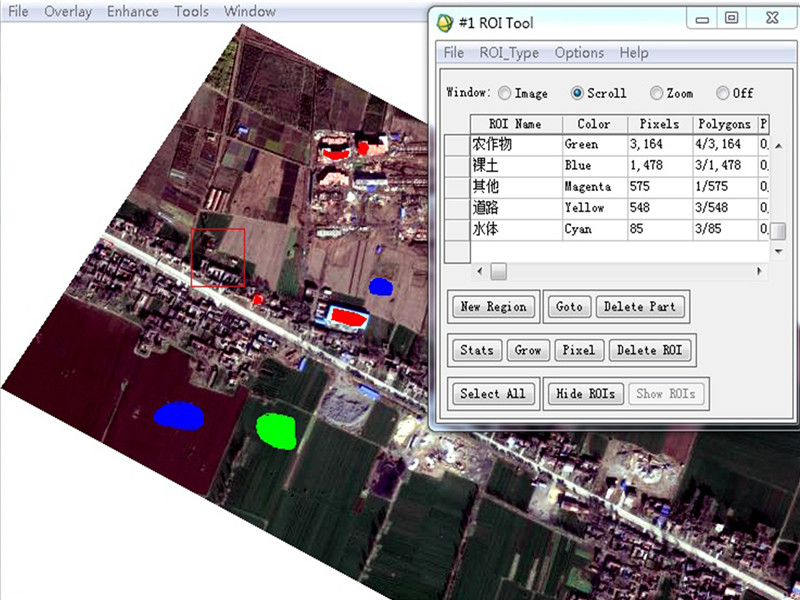Viewport: 800px width, 600px height.
Task: Click the row selector for 裸土
Action: point(457,166)
